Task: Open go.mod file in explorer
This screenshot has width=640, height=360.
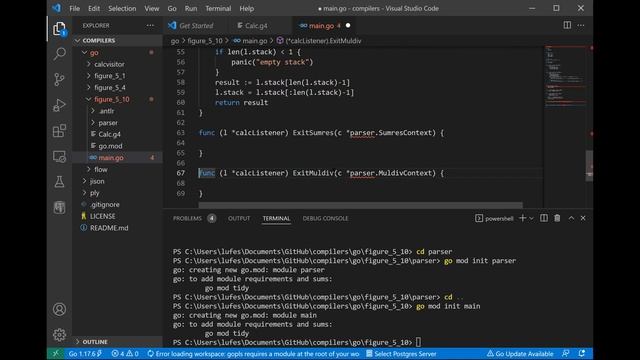Action: [x=110, y=146]
